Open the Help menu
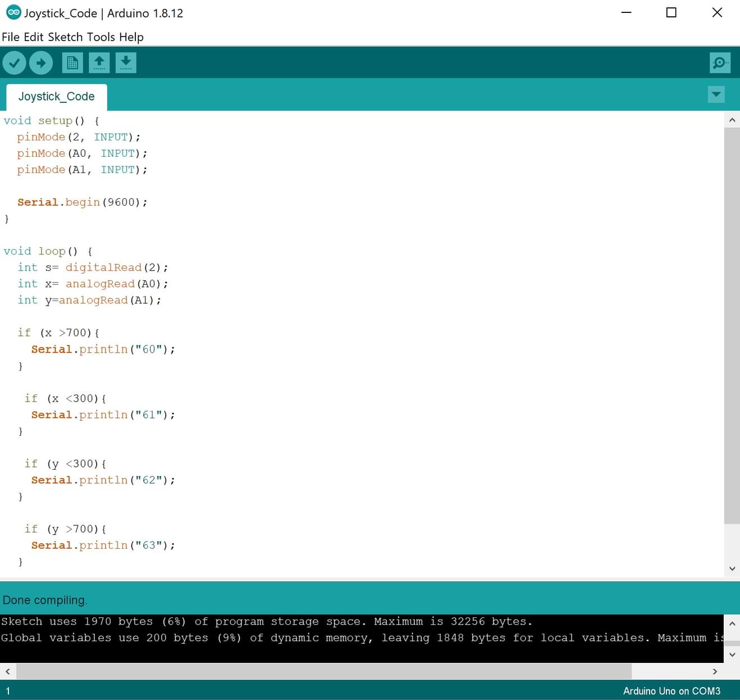The height and width of the screenshot is (700, 740). coord(131,37)
